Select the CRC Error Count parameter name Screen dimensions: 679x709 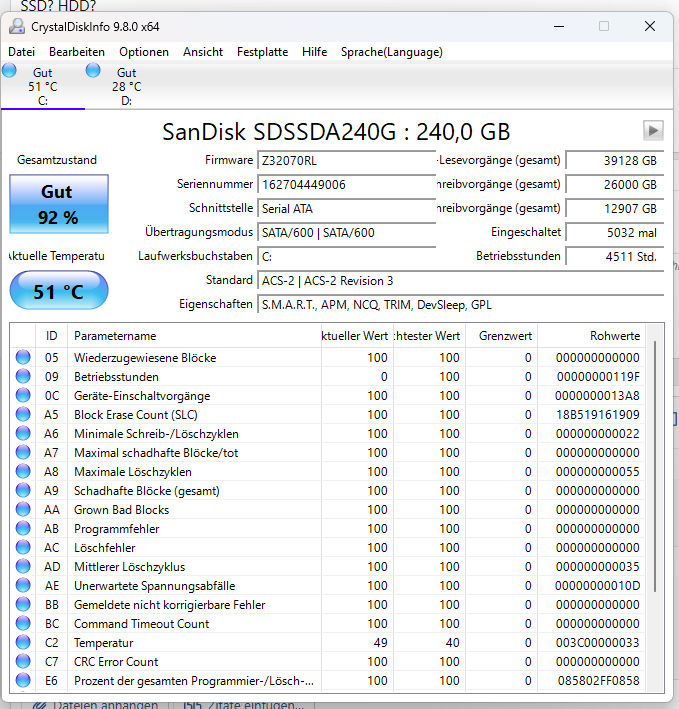click(116, 662)
